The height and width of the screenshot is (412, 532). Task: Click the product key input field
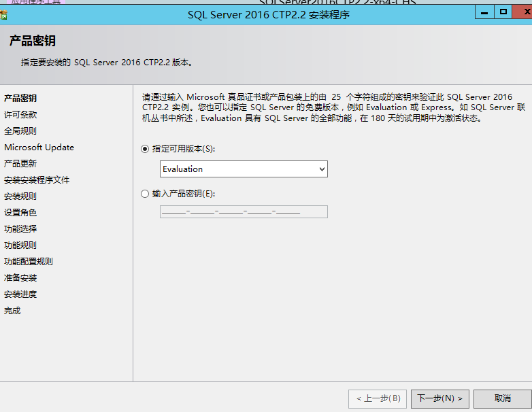pos(244,212)
